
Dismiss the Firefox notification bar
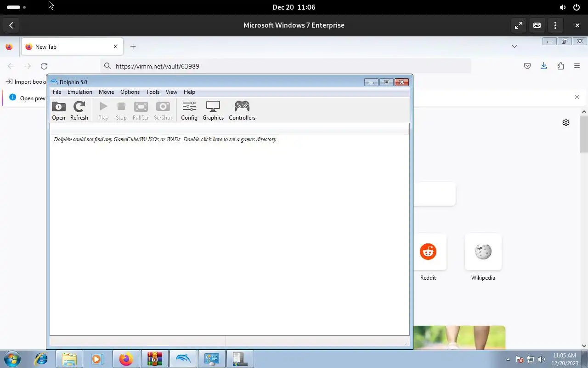coord(577,97)
